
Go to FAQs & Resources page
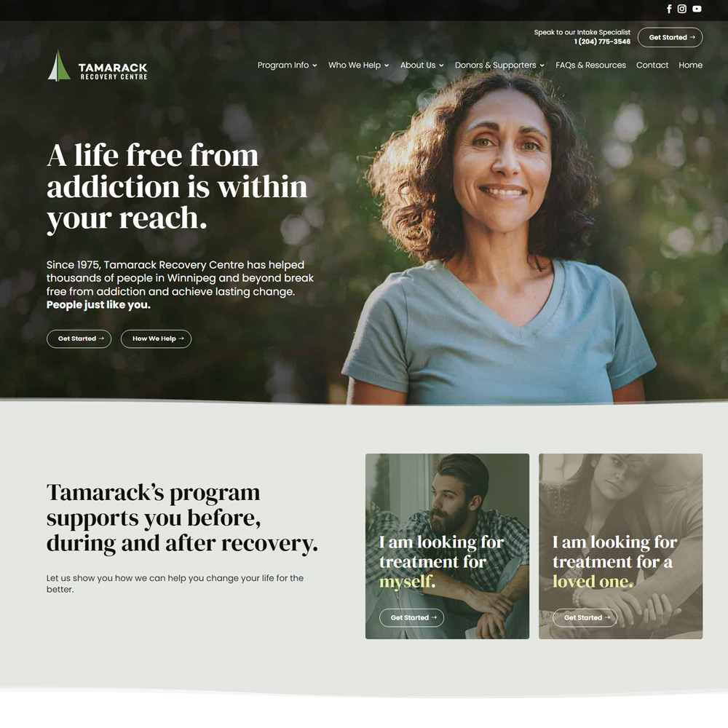590,65
